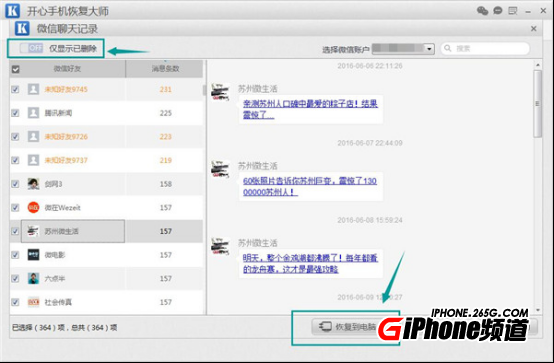Uncheck the 微在Wezeit checkbox

[x=15, y=207]
